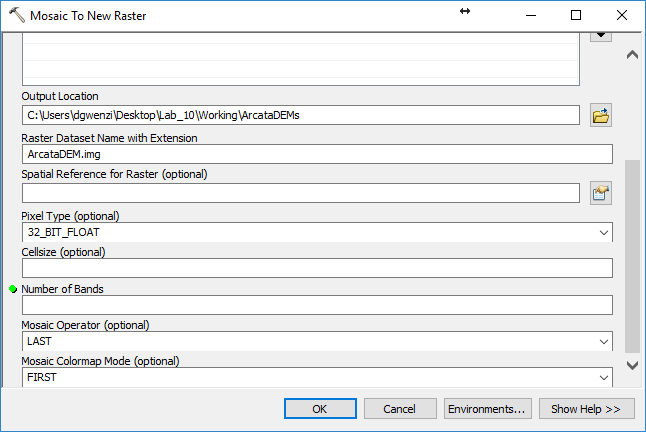
Task: Click the scroll up chevron arrow
Action: coord(632,55)
